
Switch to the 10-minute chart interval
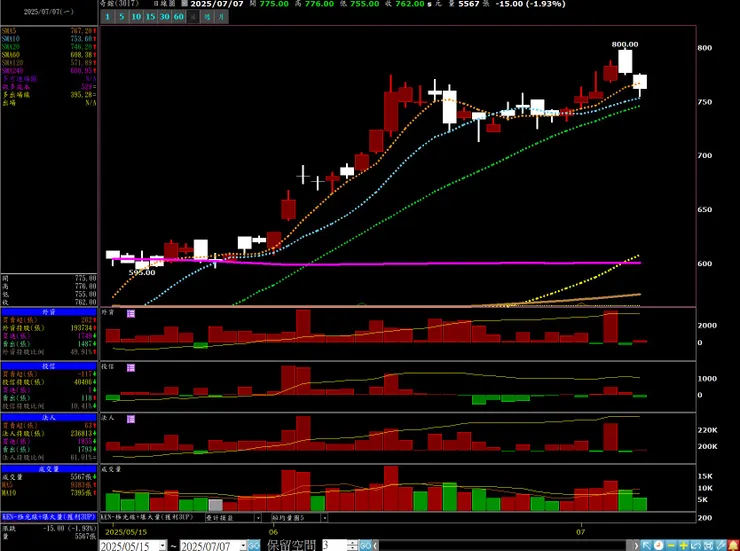coord(136,17)
